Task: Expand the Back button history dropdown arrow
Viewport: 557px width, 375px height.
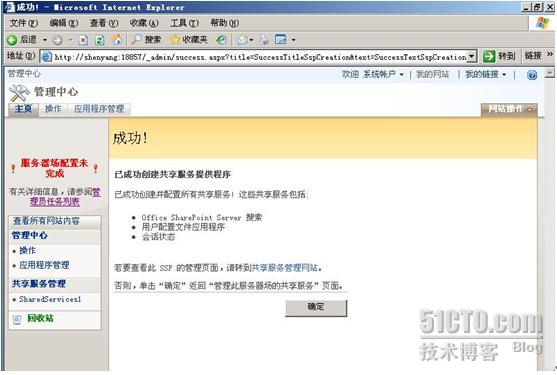Action: [x=45, y=40]
